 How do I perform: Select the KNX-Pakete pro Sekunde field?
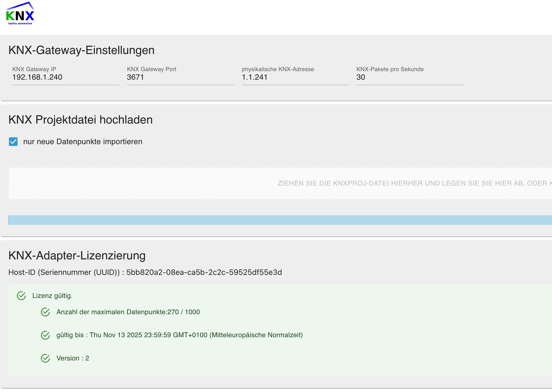click(410, 78)
